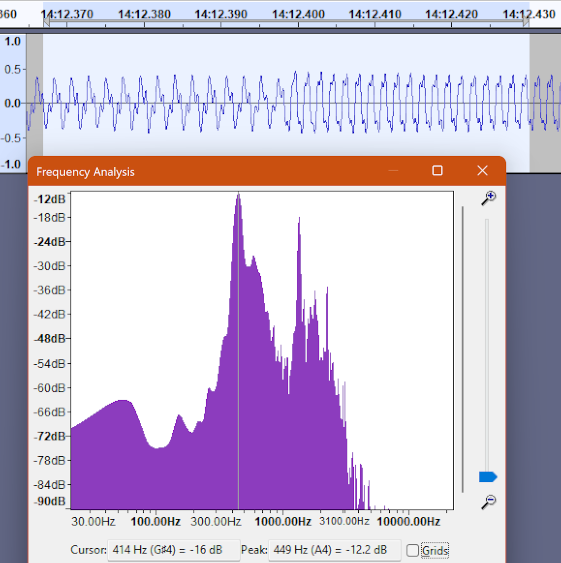Image resolution: width=561 pixels, height=563 pixels.
Task: Click the timeline ruler at 14:12.380
Action: pyautogui.click(x=144, y=14)
